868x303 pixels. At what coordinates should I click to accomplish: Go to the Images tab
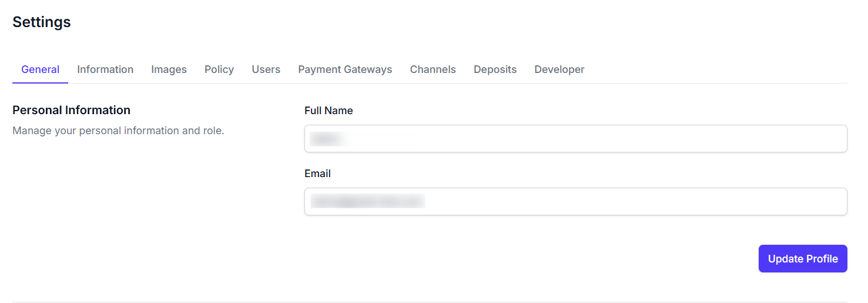coord(169,69)
